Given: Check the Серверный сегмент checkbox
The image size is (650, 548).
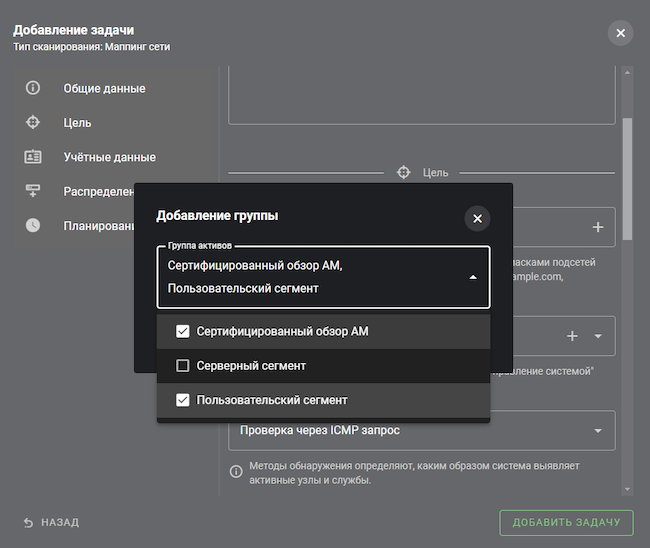Looking at the screenshot, I should coord(183,366).
